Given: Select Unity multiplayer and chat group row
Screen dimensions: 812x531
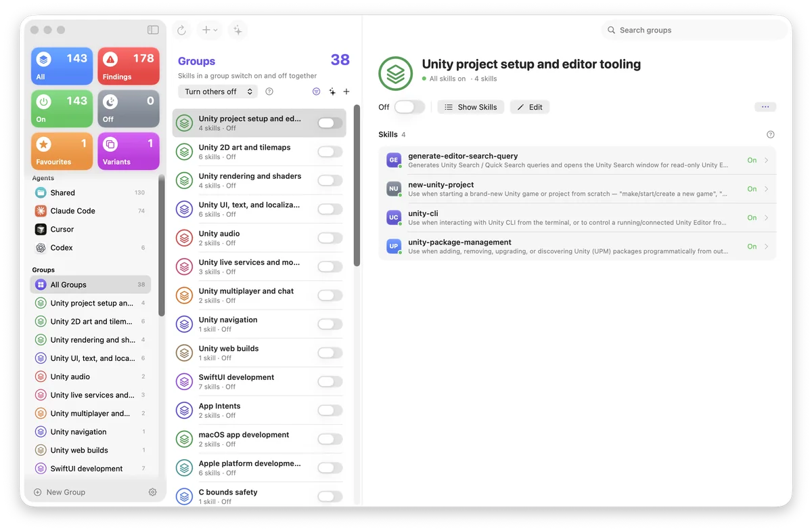Looking at the screenshot, I should point(259,295).
